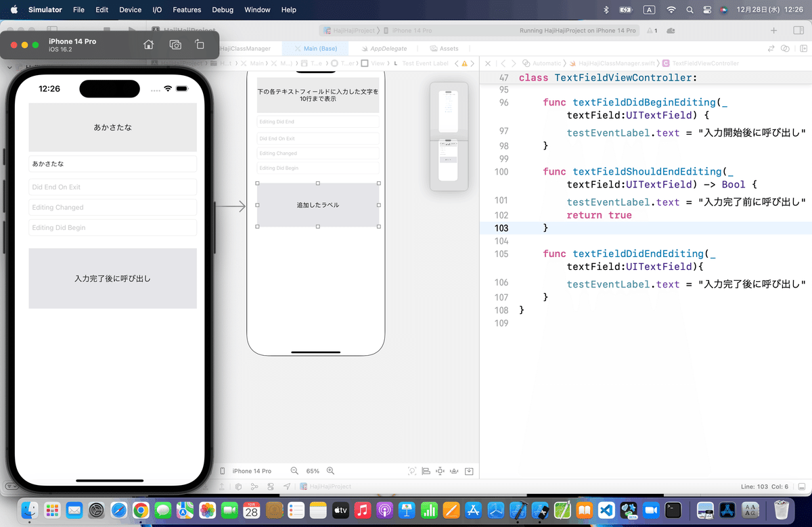
Task: Open the HajiHajiProject scheme selector
Action: click(x=349, y=30)
